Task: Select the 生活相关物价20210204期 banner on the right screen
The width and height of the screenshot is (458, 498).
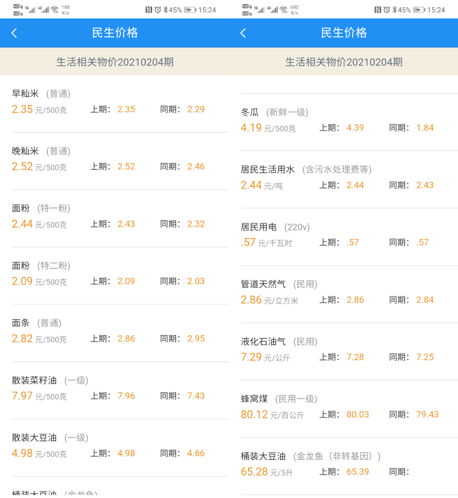Action: pos(343,62)
